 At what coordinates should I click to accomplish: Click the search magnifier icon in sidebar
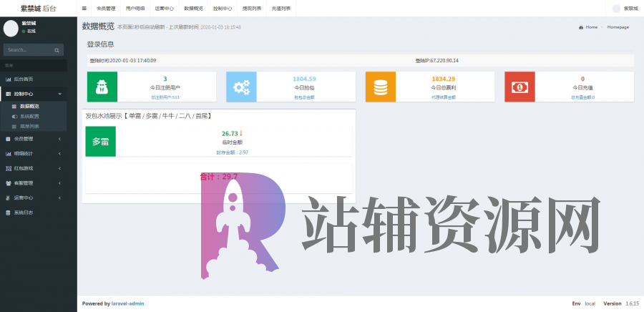[x=57, y=50]
